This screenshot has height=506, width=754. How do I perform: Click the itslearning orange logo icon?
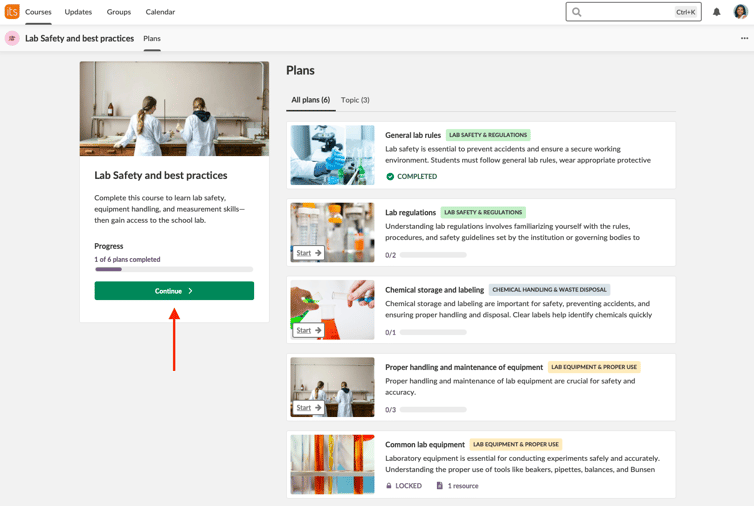click(x=12, y=12)
